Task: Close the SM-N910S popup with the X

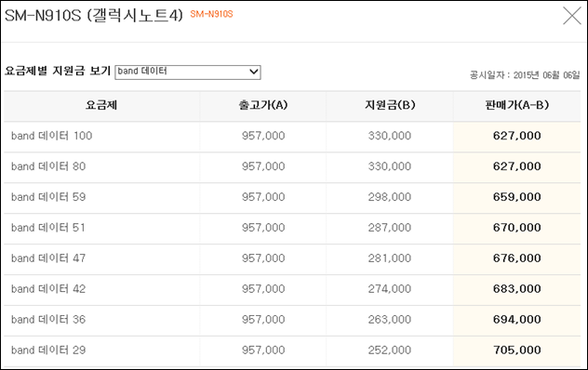Action: pos(572,16)
